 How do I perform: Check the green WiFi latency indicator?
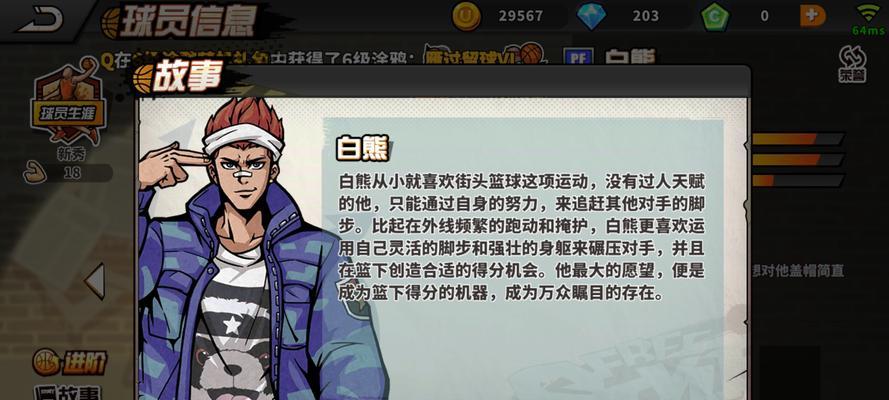pyautogui.click(x=868, y=19)
